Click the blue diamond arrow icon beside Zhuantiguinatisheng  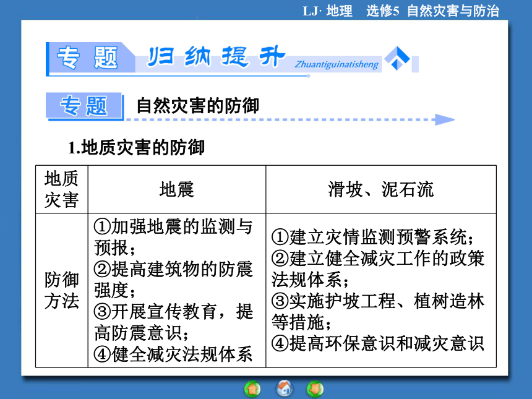point(397,58)
